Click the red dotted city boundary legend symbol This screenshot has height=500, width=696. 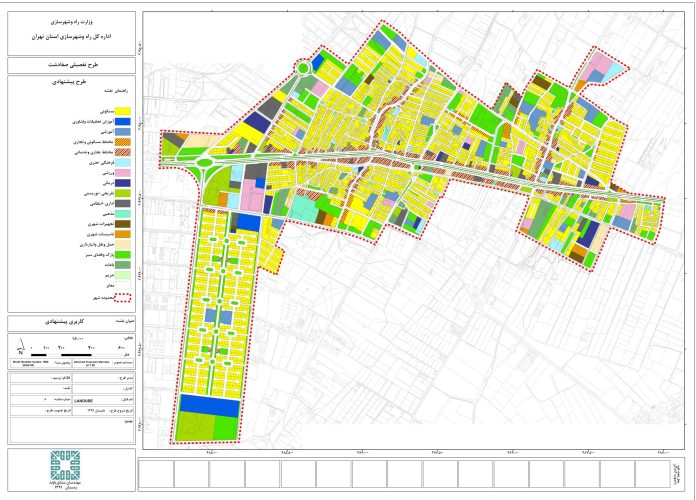coord(123,298)
